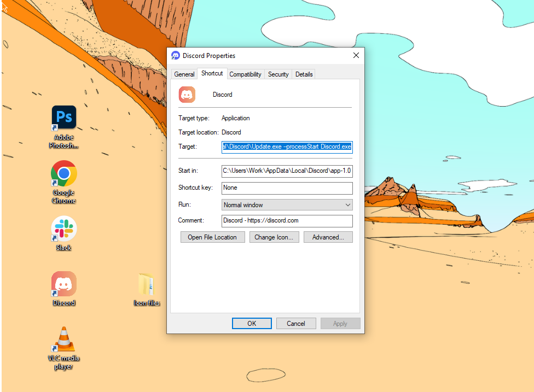Open the Compatibility tab
This screenshot has width=534, height=392.
click(245, 74)
